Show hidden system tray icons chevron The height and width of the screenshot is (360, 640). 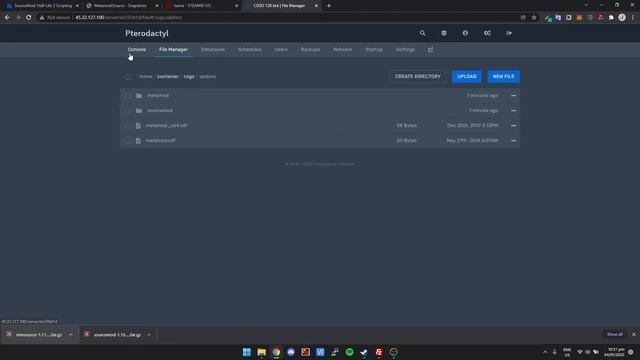pos(545,352)
